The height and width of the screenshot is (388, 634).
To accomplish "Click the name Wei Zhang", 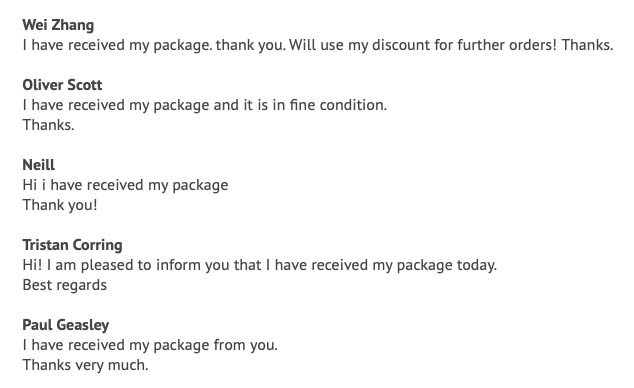I will point(58,25).
